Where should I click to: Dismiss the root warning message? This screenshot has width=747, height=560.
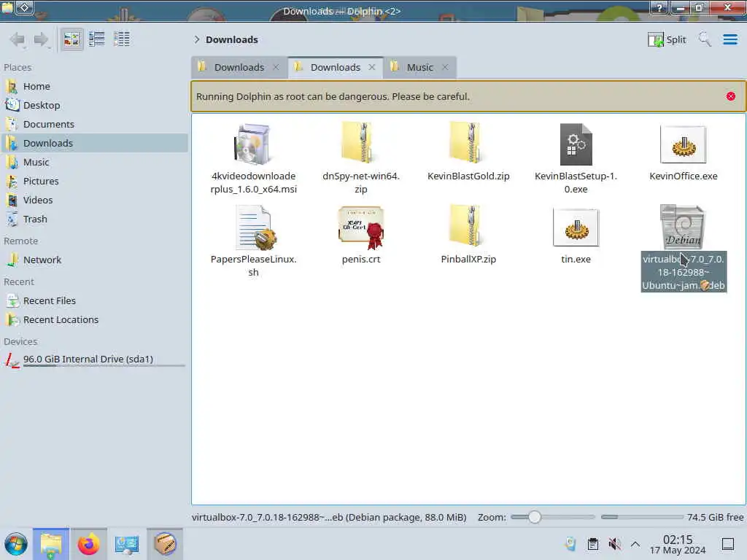tap(731, 96)
